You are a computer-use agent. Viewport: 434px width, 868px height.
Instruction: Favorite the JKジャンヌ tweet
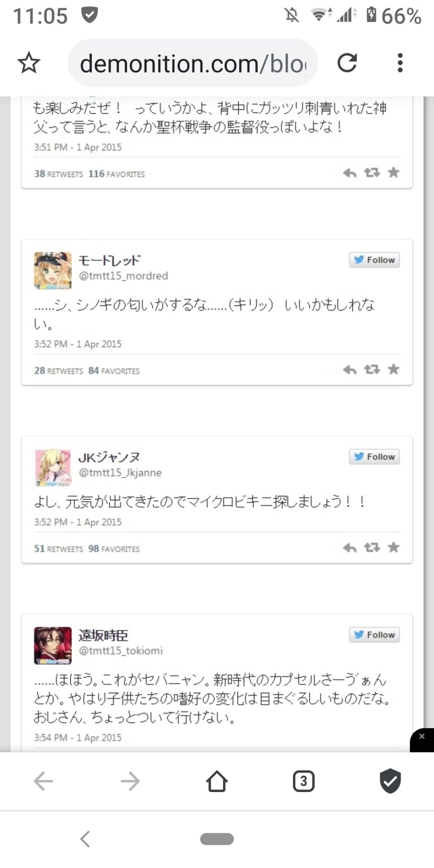pyautogui.click(x=394, y=547)
